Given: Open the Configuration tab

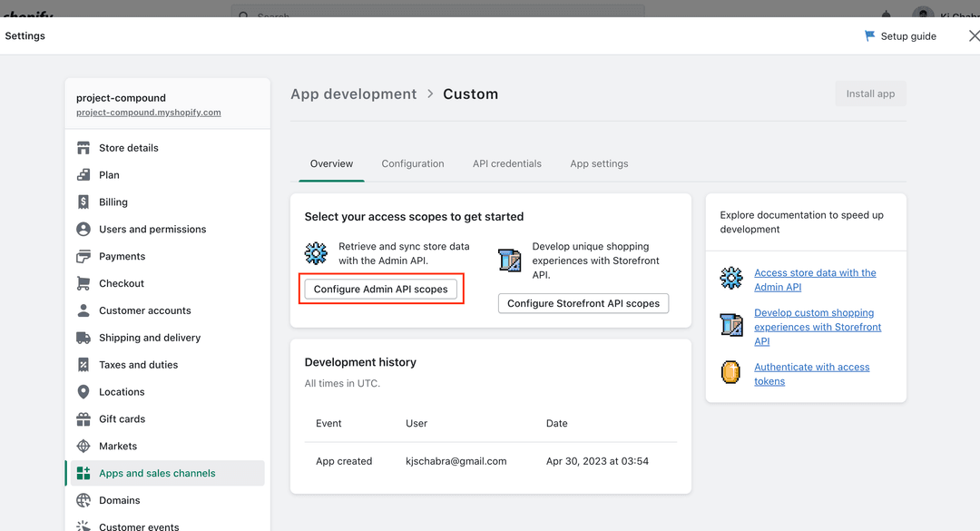Looking at the screenshot, I should tap(413, 164).
